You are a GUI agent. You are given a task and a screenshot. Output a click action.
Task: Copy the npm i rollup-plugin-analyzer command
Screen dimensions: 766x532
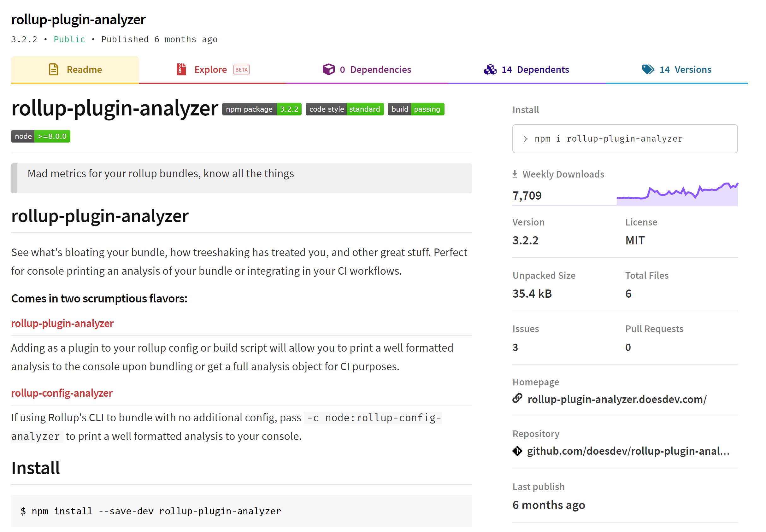coord(625,139)
